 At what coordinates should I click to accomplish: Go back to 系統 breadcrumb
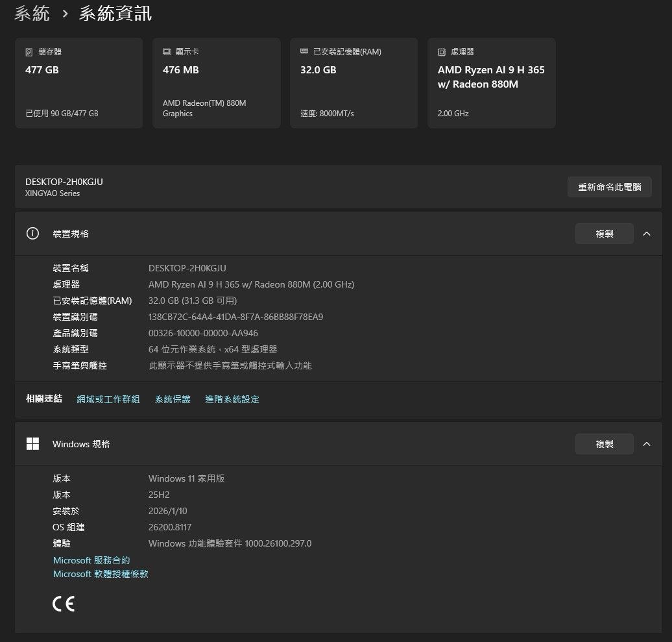pos(32,14)
